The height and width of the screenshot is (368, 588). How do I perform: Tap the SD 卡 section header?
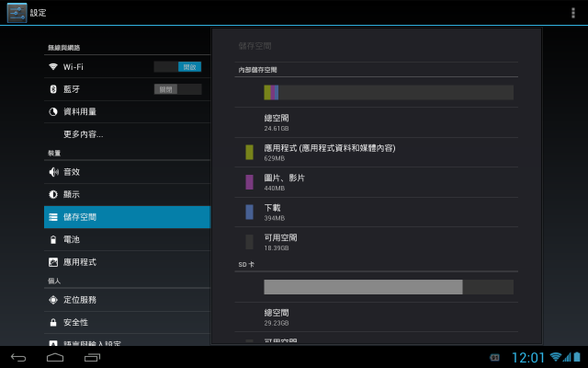coord(246,264)
